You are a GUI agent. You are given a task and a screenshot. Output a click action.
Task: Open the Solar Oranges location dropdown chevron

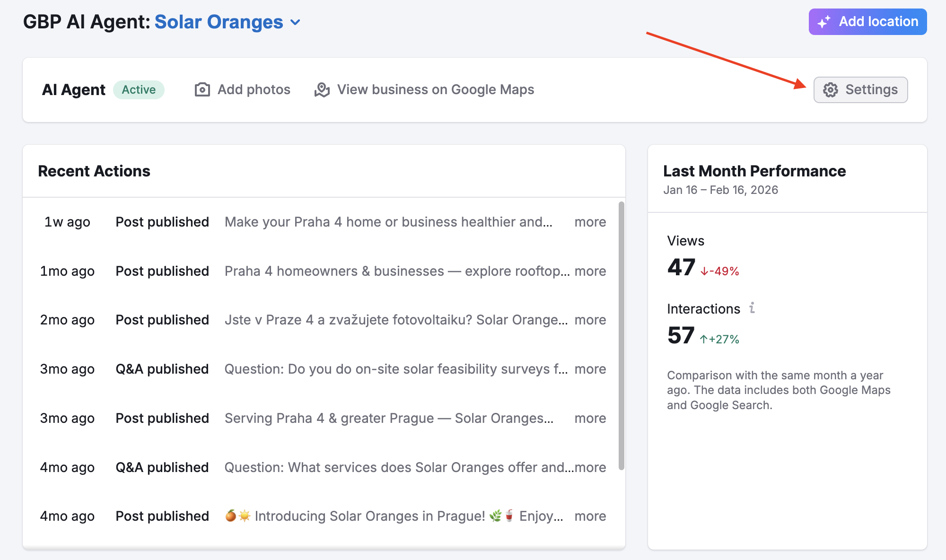tap(296, 22)
